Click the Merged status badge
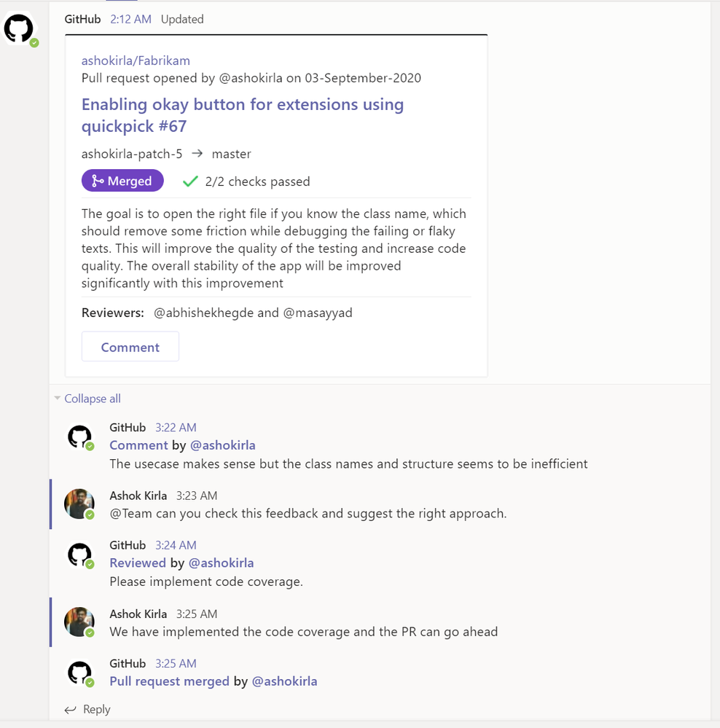 [x=122, y=181]
